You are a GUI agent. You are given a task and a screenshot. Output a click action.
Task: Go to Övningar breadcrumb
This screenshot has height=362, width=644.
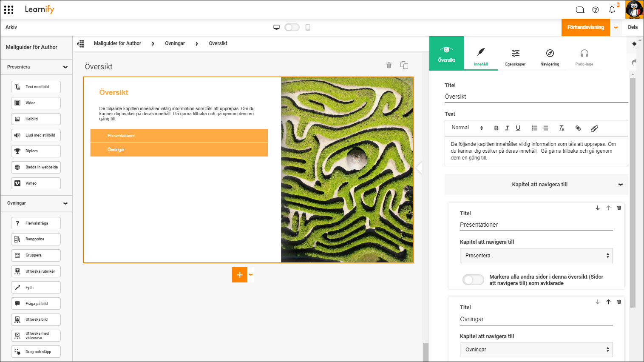pos(175,43)
